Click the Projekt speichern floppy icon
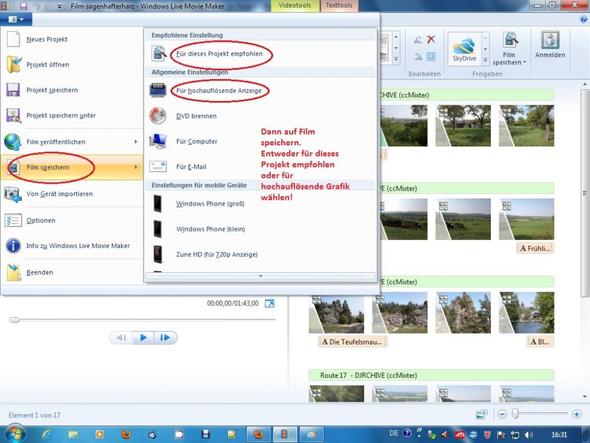590x443 pixels. point(13,90)
